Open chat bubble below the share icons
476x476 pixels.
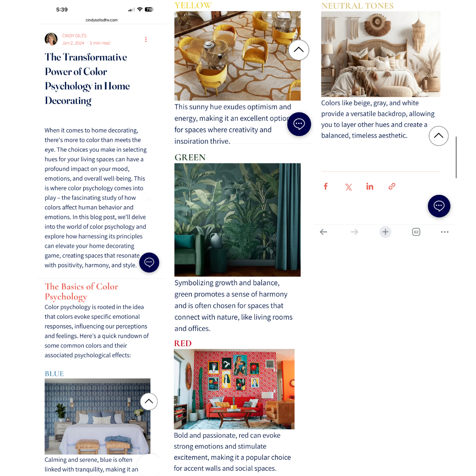click(x=439, y=206)
